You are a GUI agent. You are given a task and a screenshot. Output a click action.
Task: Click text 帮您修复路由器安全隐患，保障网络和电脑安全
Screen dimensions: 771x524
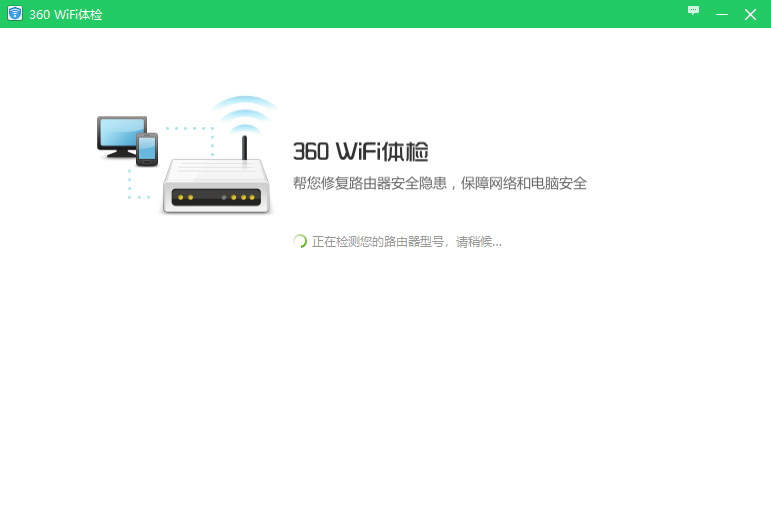click(x=440, y=183)
